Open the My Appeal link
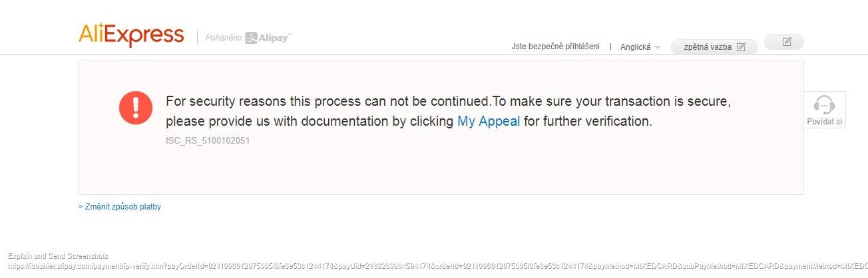The image size is (868, 278). point(489,122)
